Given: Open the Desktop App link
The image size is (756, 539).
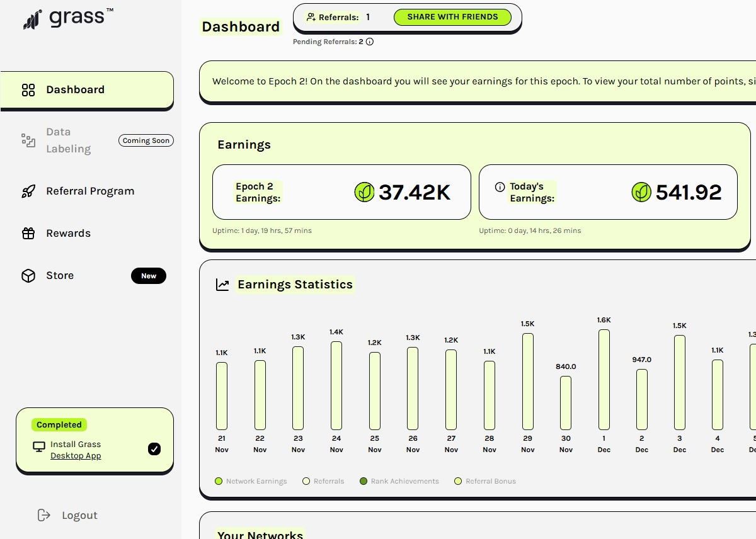Looking at the screenshot, I should pos(76,456).
